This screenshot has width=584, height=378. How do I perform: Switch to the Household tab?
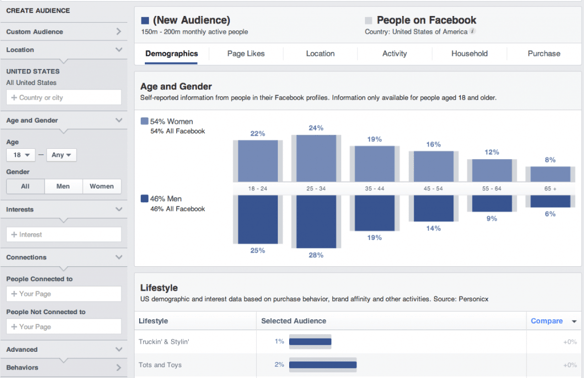pyautogui.click(x=469, y=54)
